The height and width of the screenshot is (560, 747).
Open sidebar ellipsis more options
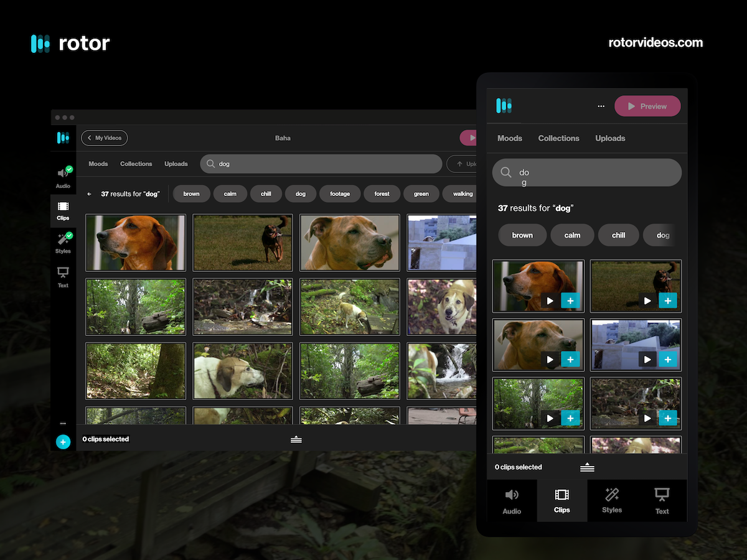click(x=63, y=423)
